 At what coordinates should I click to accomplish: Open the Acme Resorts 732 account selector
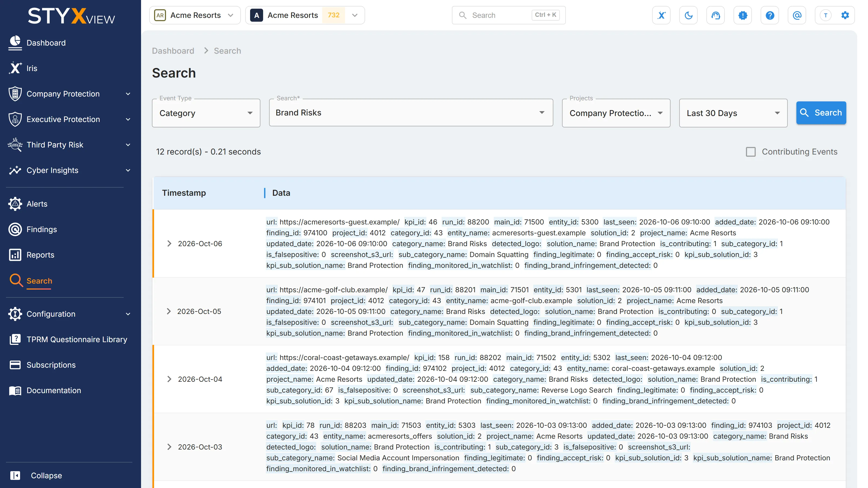[x=305, y=15]
